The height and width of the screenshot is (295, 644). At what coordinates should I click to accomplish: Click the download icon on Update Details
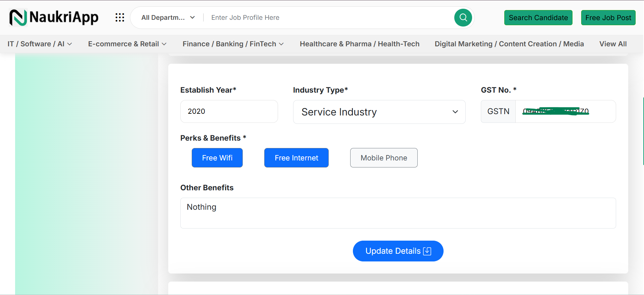427,251
